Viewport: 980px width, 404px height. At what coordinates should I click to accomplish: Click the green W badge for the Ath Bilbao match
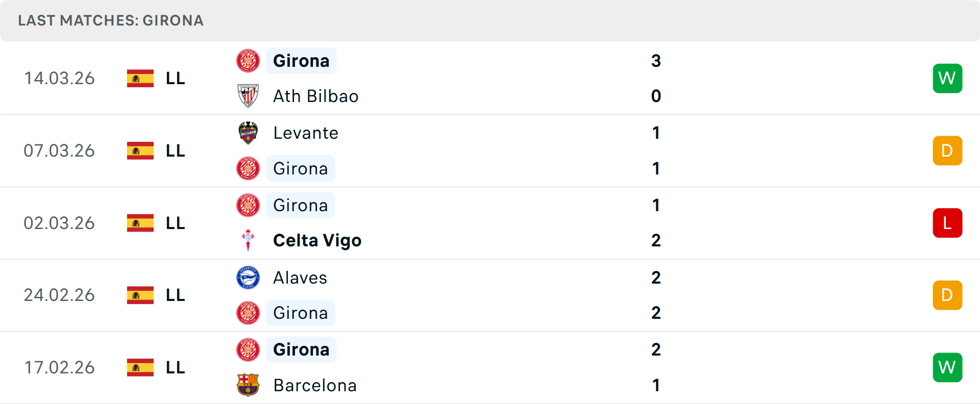click(x=947, y=78)
